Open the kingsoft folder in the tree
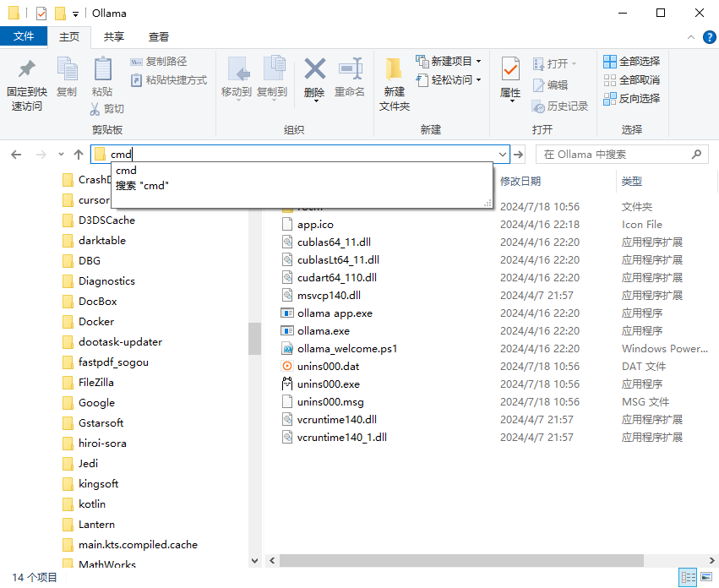 coord(98,484)
